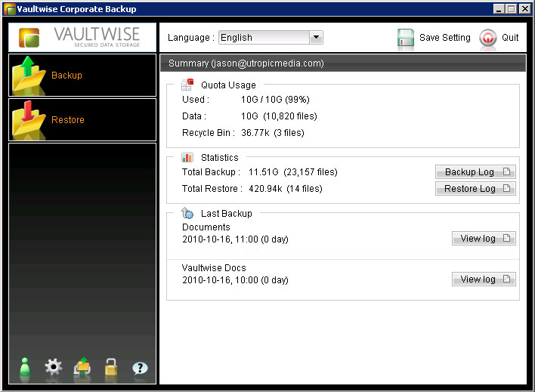
Task: Expand the Language dropdown arrow
Action: pyautogui.click(x=316, y=37)
